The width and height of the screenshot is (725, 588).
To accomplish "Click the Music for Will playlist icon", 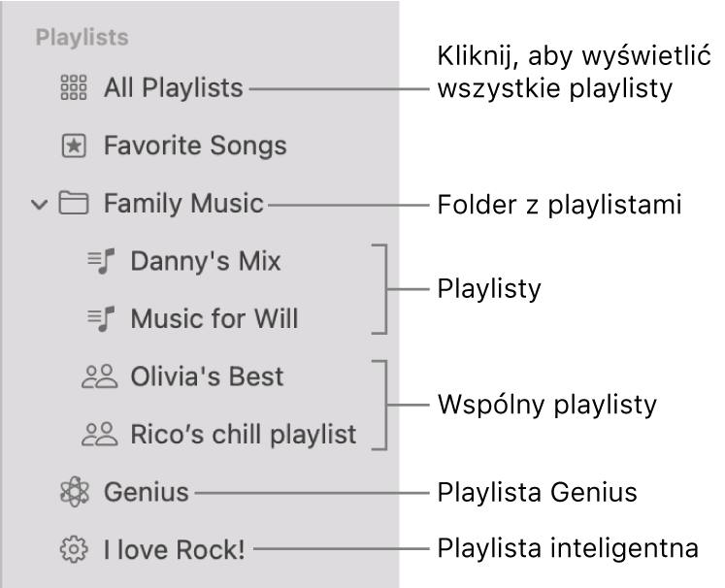I will pos(102,318).
